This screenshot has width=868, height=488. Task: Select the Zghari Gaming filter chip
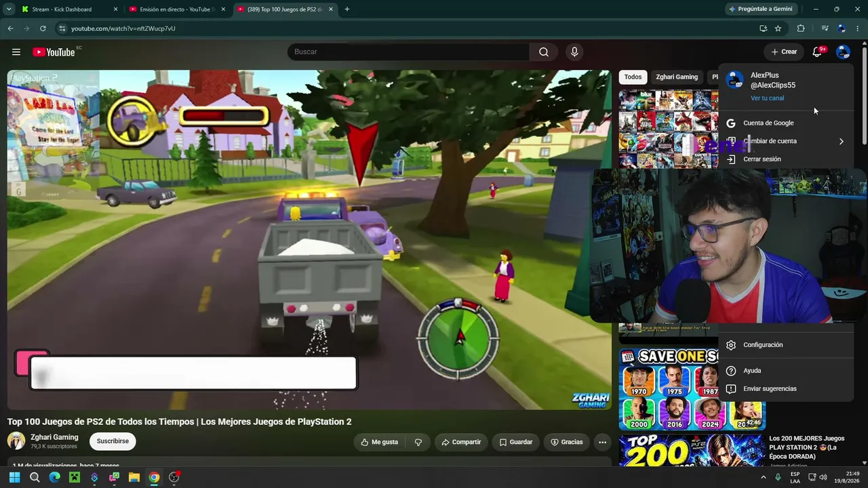pos(677,77)
